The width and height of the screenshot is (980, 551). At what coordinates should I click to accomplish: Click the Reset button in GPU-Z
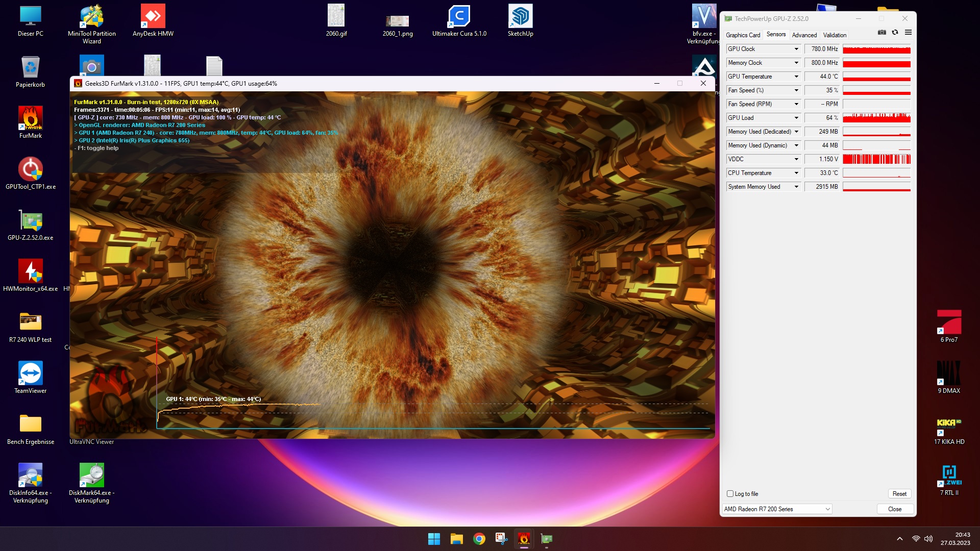[x=899, y=494]
